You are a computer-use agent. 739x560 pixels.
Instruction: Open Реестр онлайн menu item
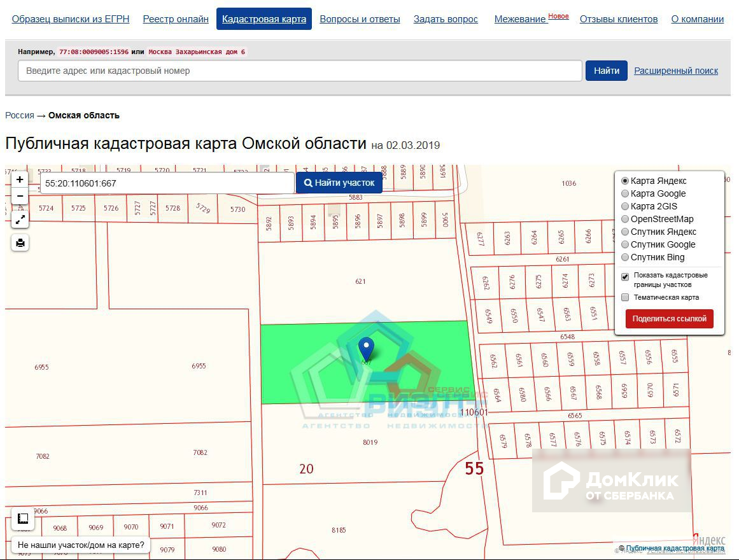point(176,19)
